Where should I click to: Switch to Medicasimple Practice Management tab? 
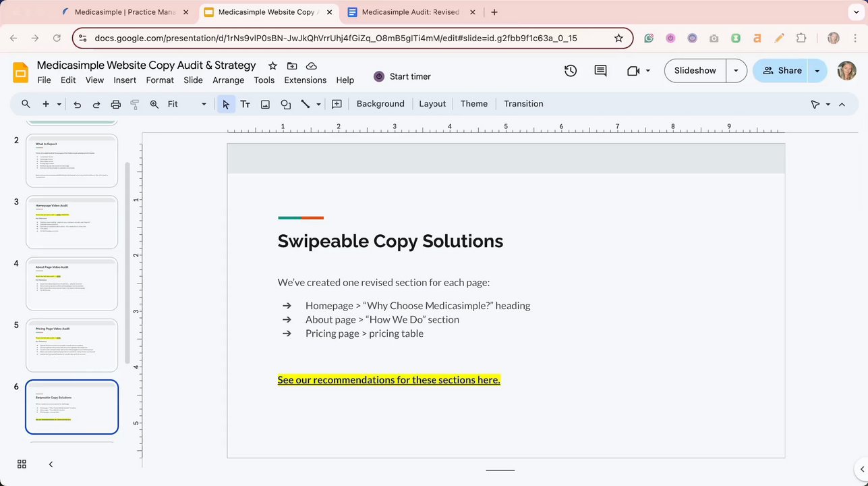point(125,12)
